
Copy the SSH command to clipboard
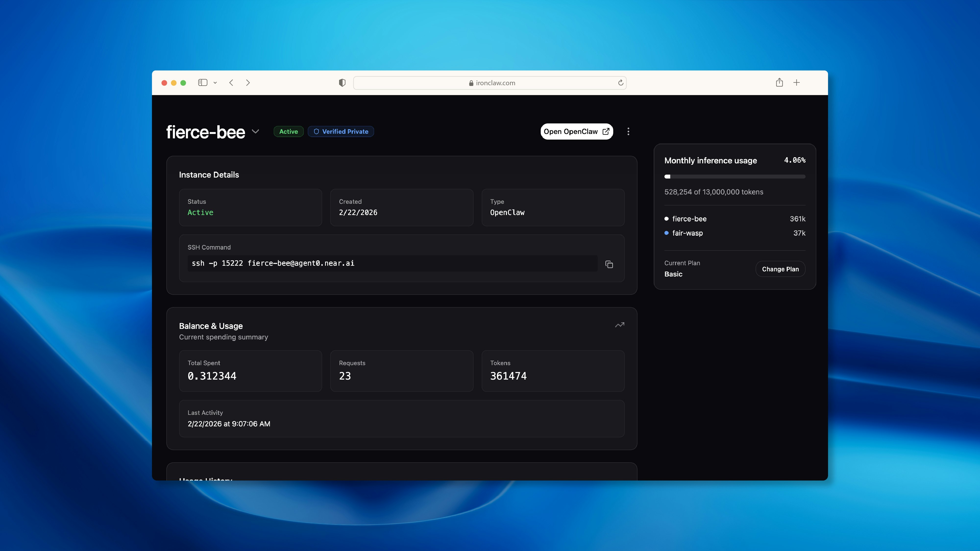[609, 264]
